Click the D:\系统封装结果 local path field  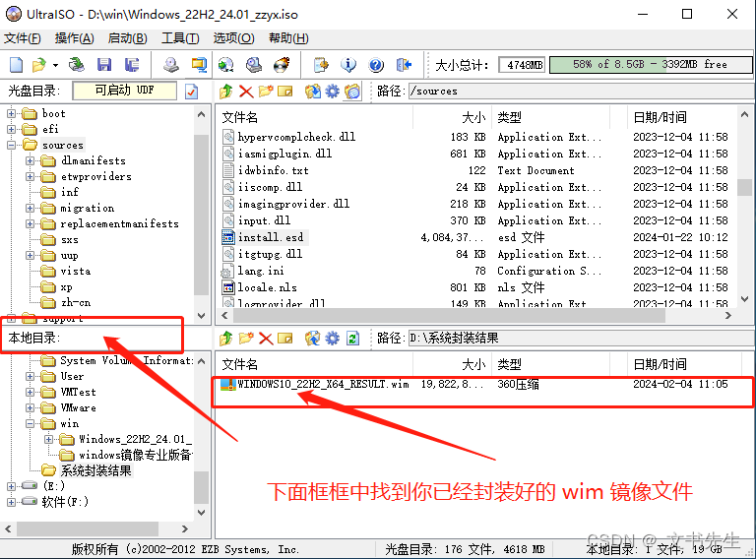[581, 339]
